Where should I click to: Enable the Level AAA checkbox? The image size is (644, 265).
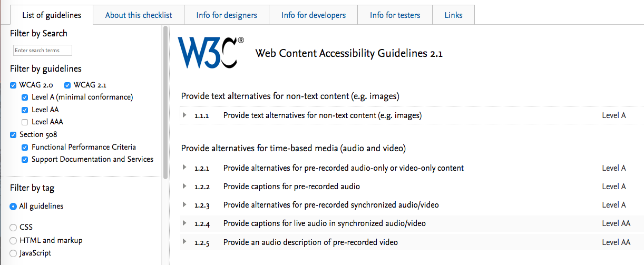(x=25, y=122)
